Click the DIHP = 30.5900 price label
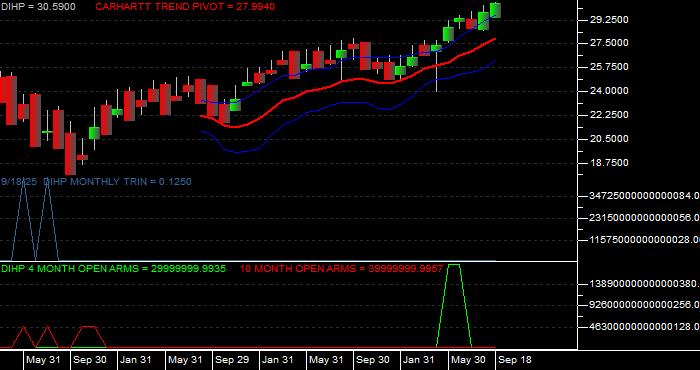 point(38,7)
